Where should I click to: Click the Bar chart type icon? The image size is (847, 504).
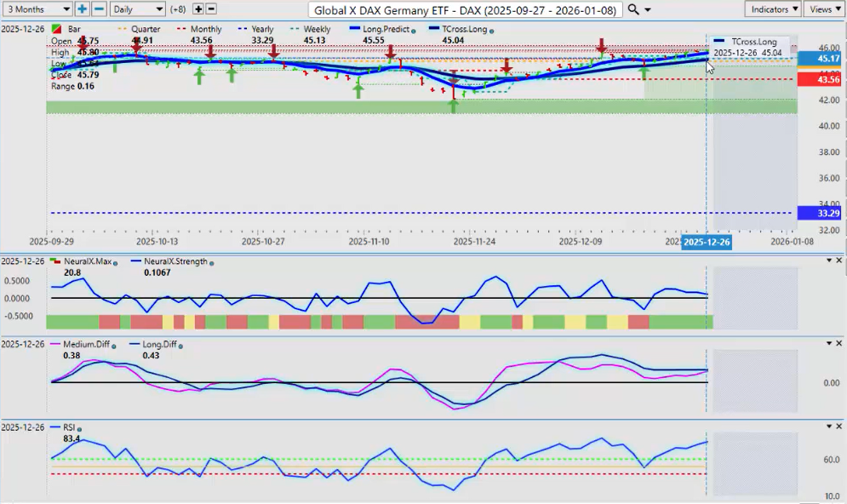click(x=58, y=29)
